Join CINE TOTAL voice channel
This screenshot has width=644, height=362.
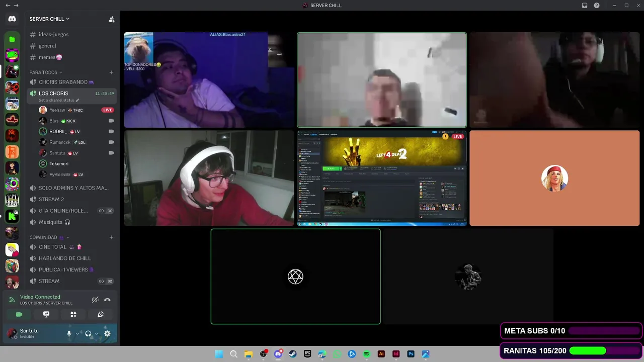70,247
